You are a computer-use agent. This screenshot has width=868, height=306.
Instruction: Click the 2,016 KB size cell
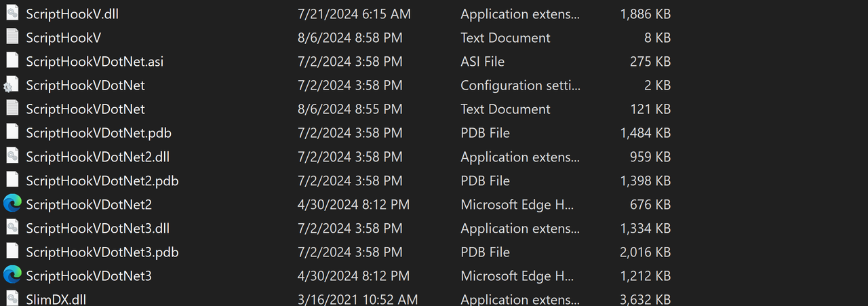[x=645, y=252]
